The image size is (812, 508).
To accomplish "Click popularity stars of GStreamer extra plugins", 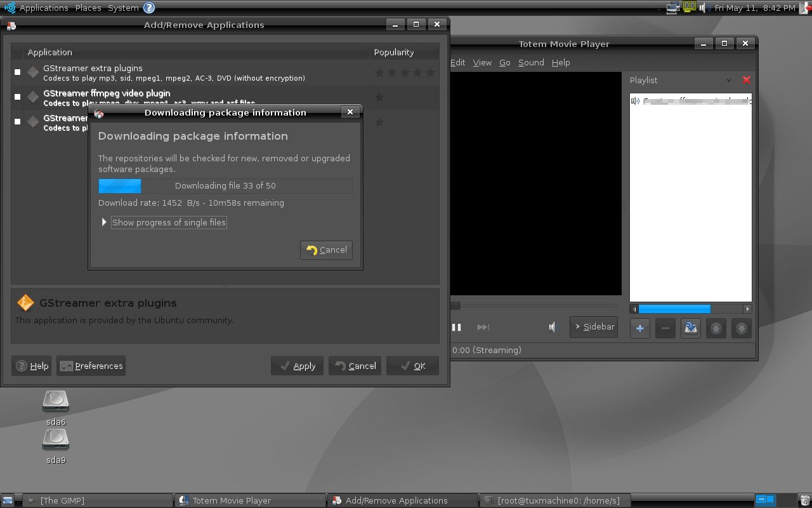I will point(405,72).
